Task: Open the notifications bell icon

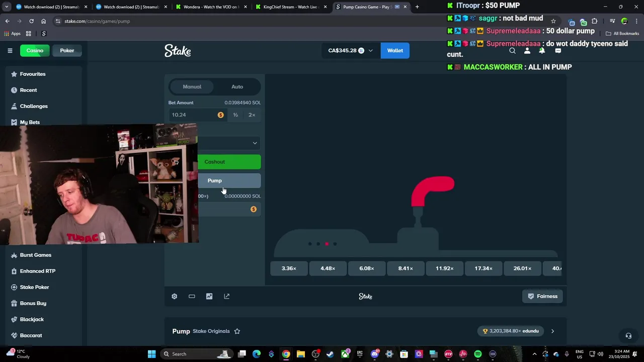Action: tap(542, 50)
